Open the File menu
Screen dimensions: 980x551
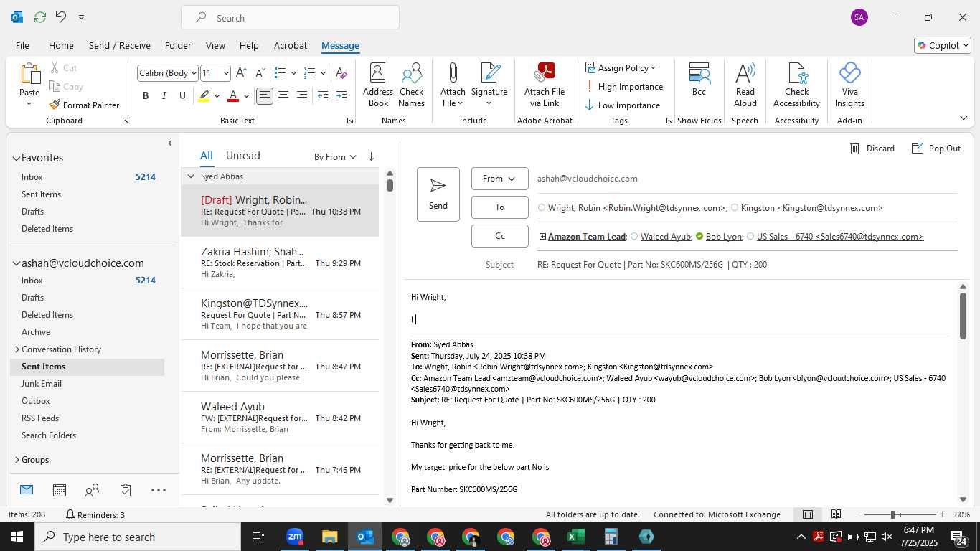coord(22,45)
